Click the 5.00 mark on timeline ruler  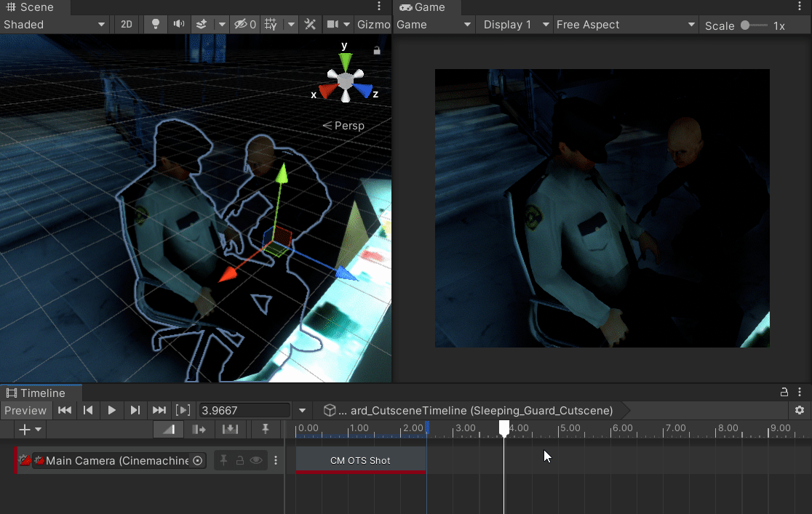(570, 428)
